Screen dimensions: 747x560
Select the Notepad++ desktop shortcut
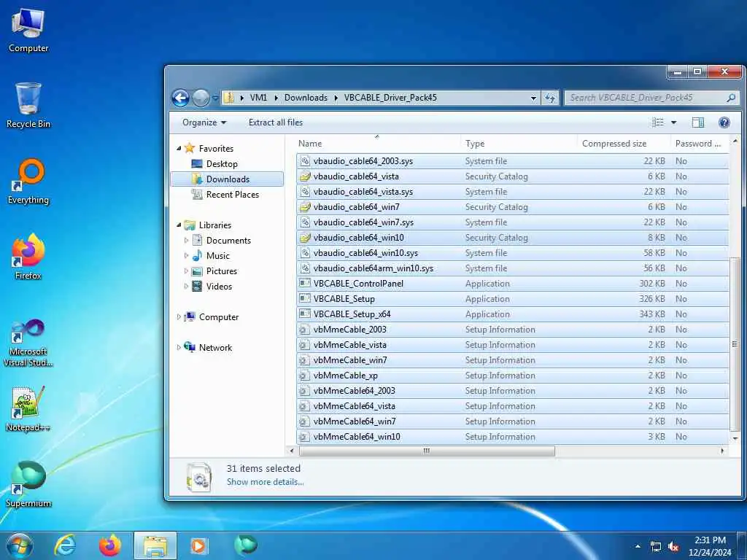(28, 408)
